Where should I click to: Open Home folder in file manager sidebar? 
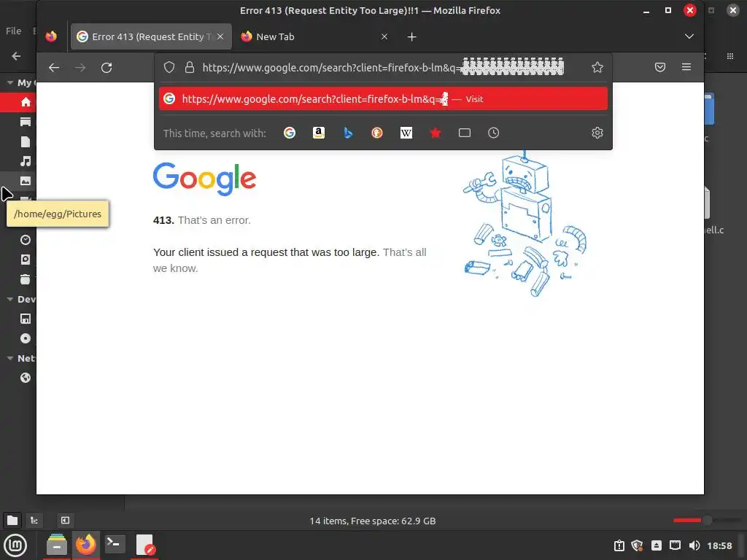pyautogui.click(x=26, y=102)
